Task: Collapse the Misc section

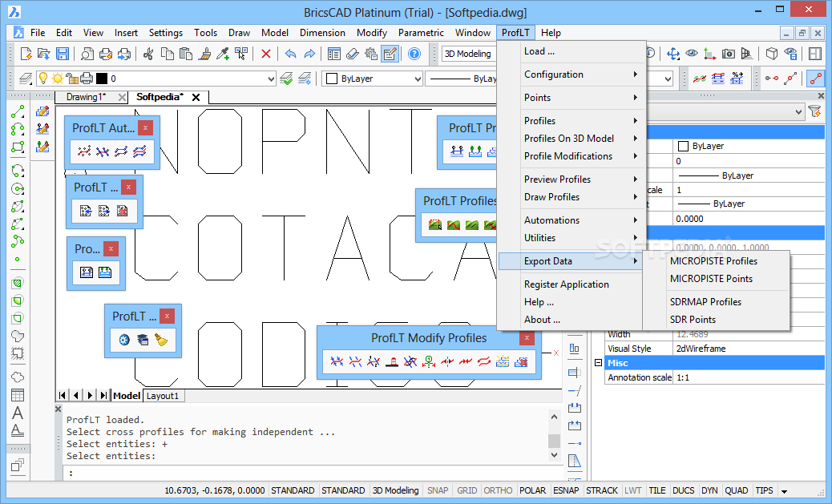Action: coord(599,363)
